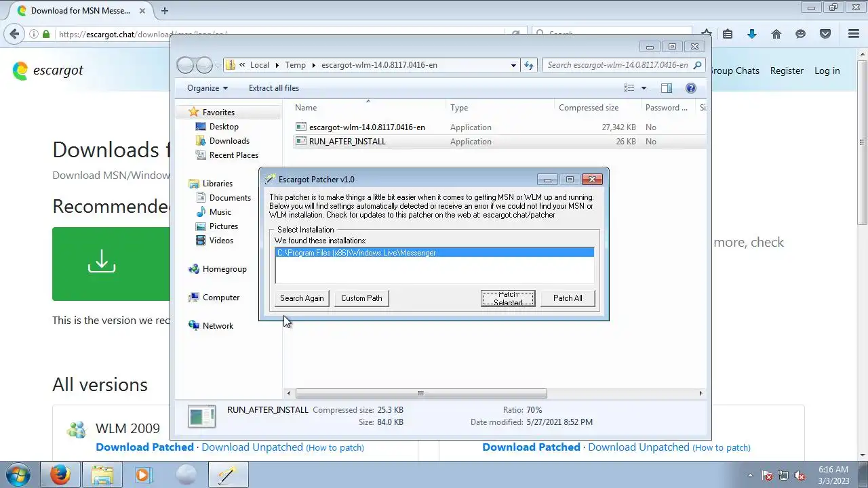This screenshot has width=868, height=488.
Task: Click the Custom Path button
Action: (361, 298)
